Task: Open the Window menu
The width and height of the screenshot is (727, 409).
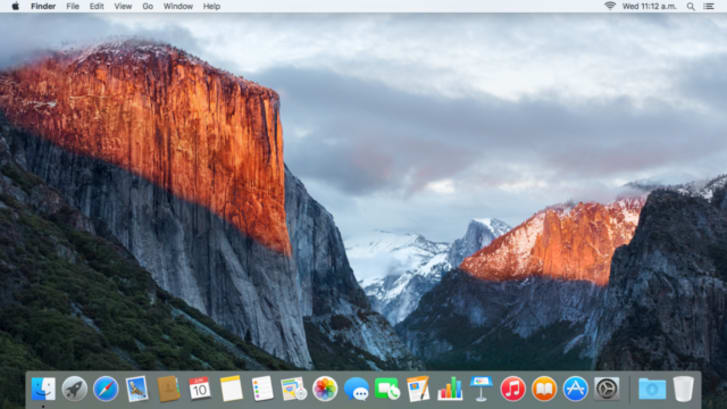Action: [178, 6]
